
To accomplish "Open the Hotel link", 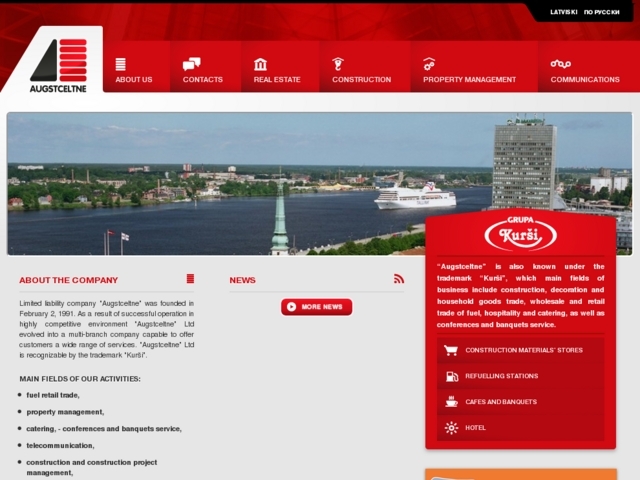I will click(x=520, y=428).
